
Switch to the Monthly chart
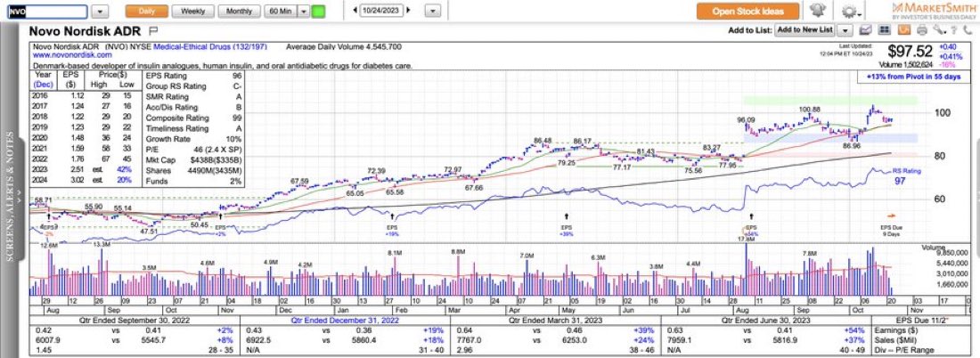[x=240, y=12]
